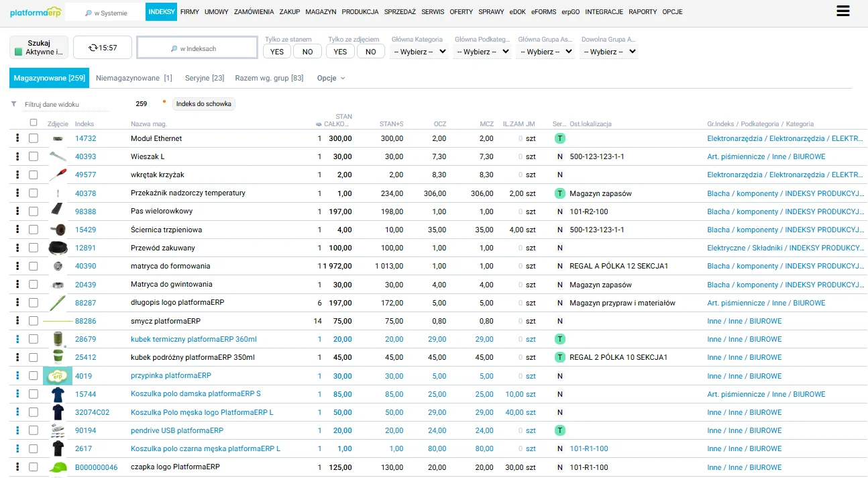
Task: Expand the Opcje tab dropdown
Action: pyautogui.click(x=331, y=78)
